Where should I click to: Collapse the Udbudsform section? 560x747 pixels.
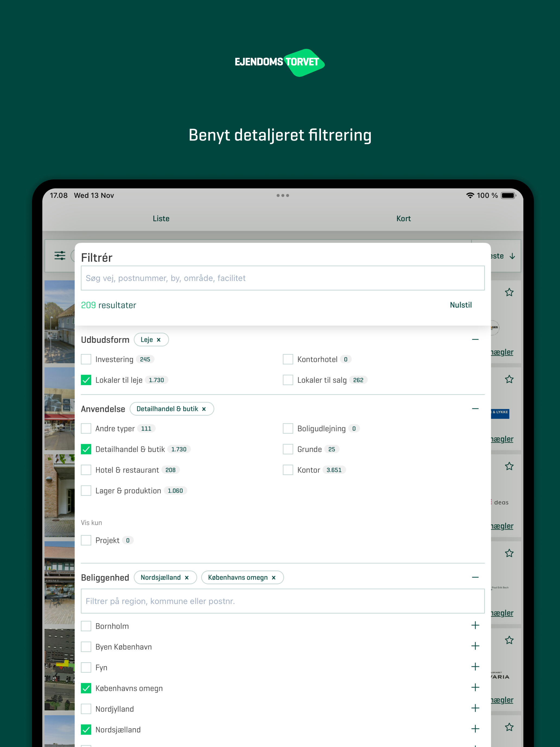tap(475, 339)
